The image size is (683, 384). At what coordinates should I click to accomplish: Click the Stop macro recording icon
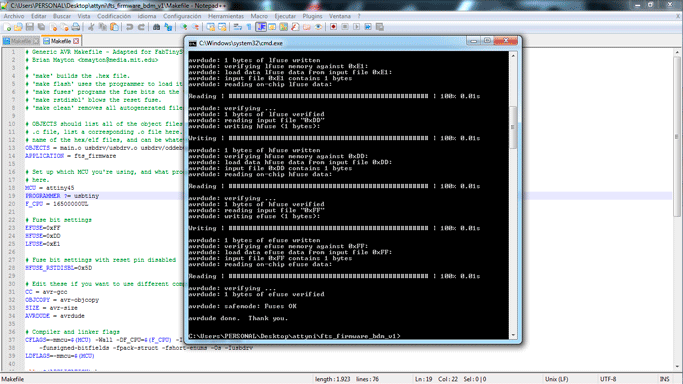345,27
